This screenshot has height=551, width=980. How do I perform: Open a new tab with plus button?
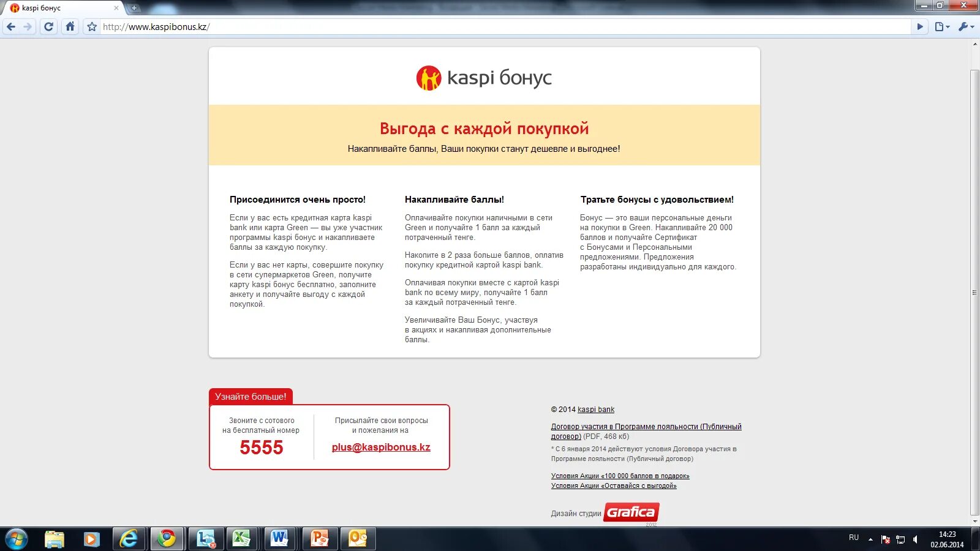coord(134,8)
